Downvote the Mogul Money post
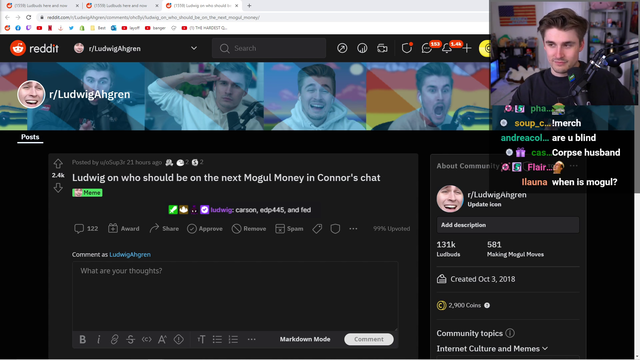 (x=58, y=187)
